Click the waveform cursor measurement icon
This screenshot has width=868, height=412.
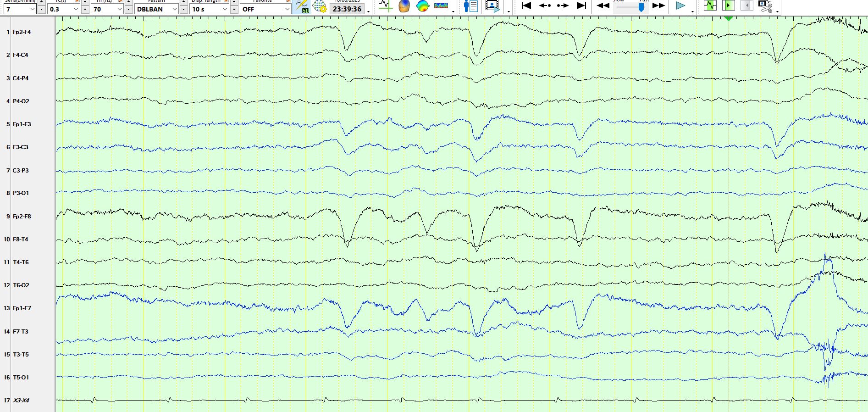click(x=386, y=6)
